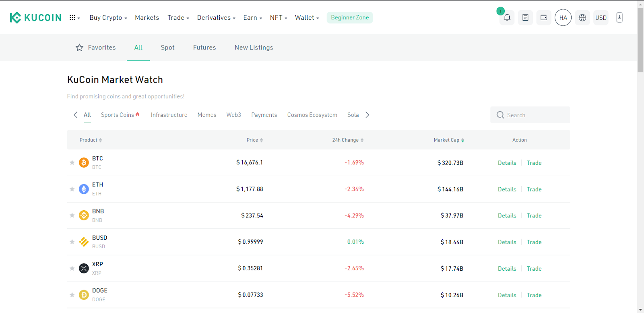Image resolution: width=644 pixels, height=313 pixels.
Task: Switch to the New Listings tab
Action: click(254, 48)
